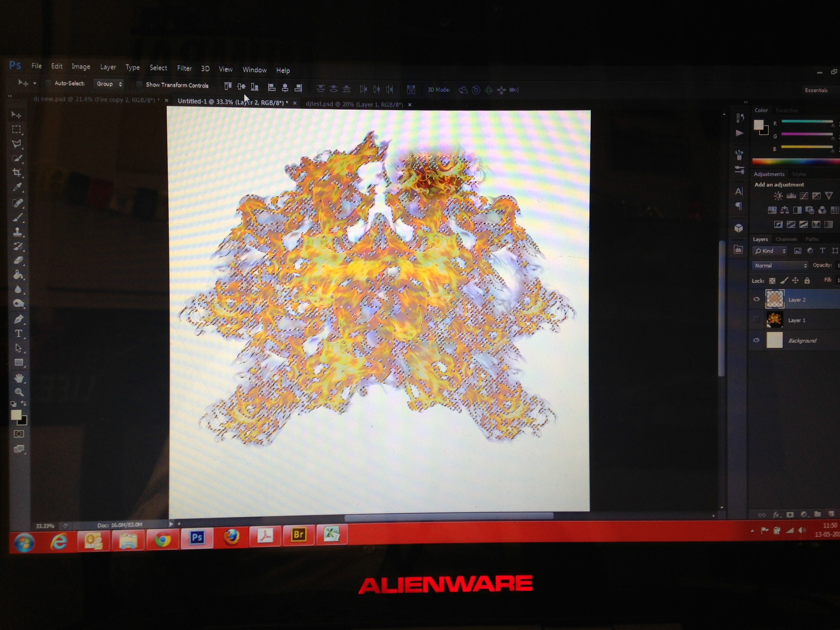
Task: Open the Image menu
Action: tap(81, 66)
